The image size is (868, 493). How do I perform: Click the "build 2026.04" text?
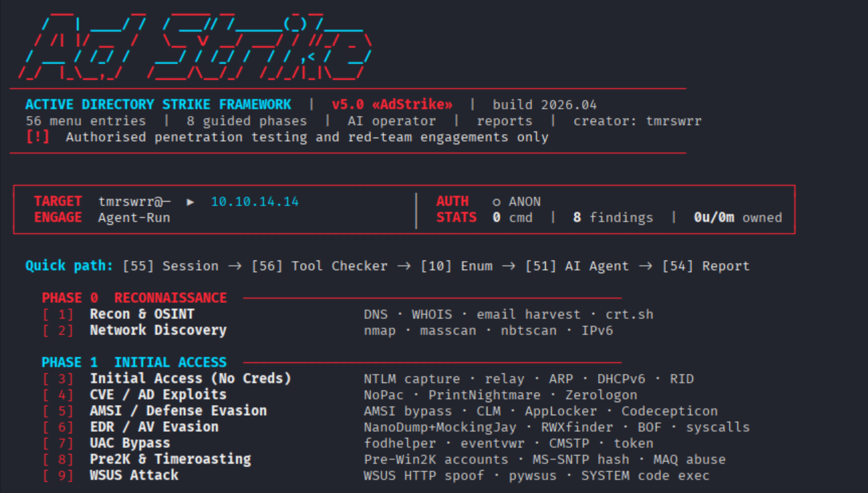coord(544,105)
